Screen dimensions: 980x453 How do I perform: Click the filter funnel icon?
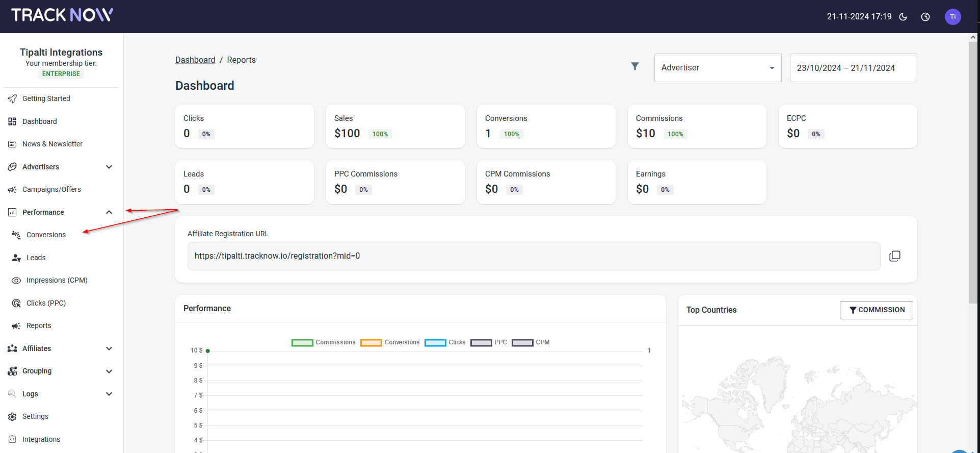pyautogui.click(x=635, y=66)
